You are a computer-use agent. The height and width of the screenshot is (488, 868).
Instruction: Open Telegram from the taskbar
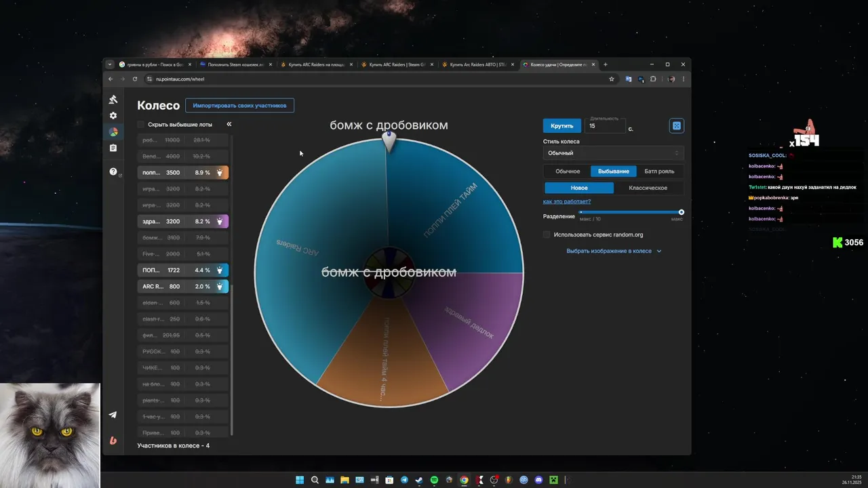pyautogui.click(x=404, y=480)
